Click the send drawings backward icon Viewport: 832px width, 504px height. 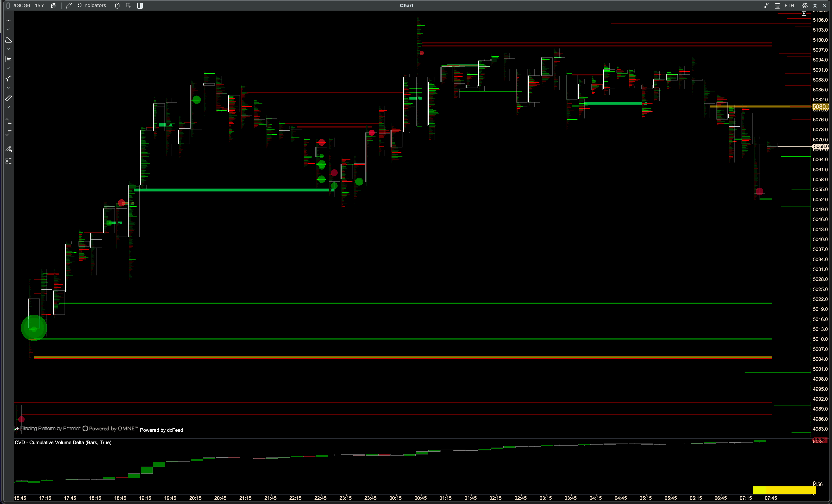click(8, 133)
